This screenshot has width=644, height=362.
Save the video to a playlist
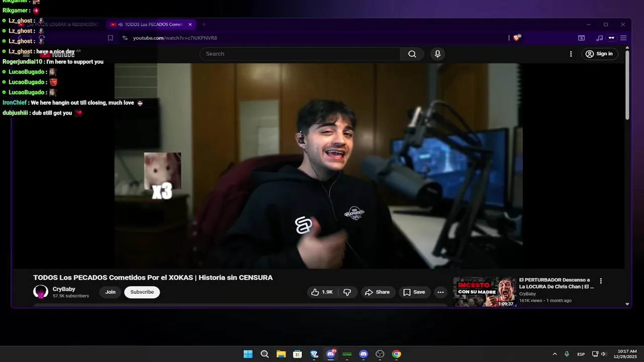point(414,292)
